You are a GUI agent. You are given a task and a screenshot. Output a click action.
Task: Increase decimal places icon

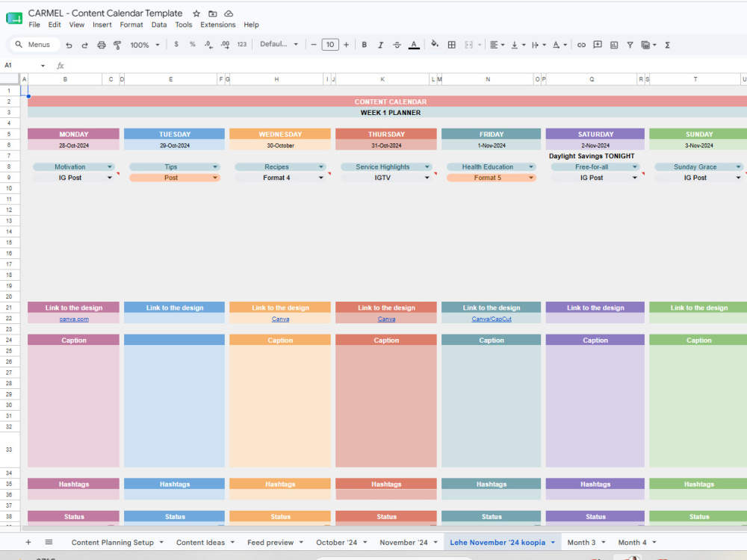[225, 45]
